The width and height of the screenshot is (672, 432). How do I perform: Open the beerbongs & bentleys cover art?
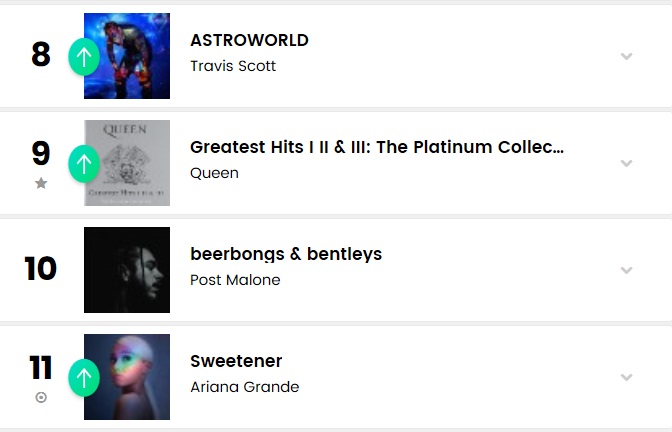[x=128, y=270]
